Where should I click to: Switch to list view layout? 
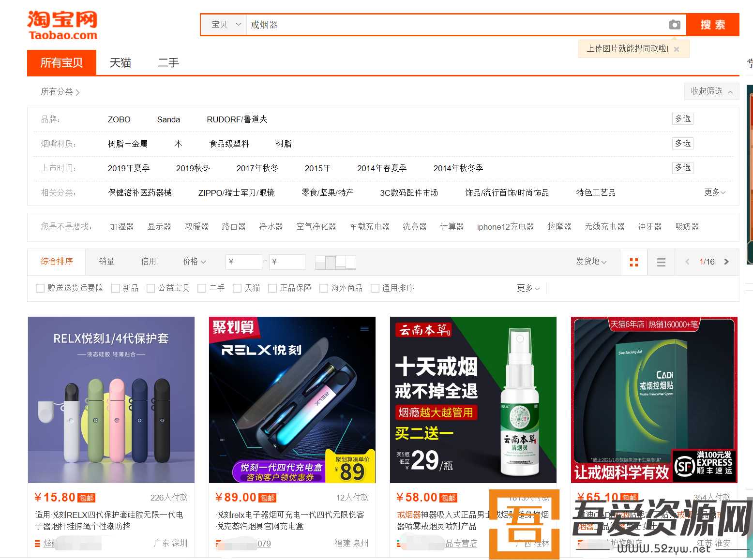[x=661, y=262]
